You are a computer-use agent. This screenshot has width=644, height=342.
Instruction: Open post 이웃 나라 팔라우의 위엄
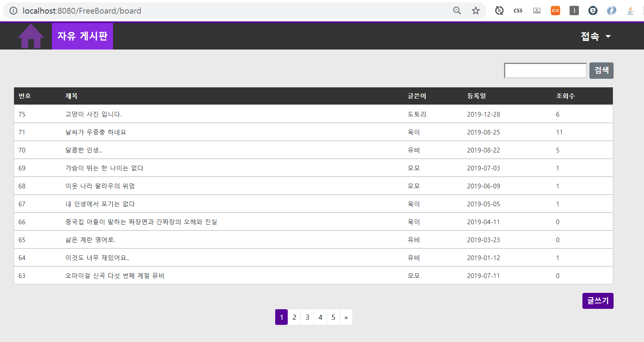100,186
